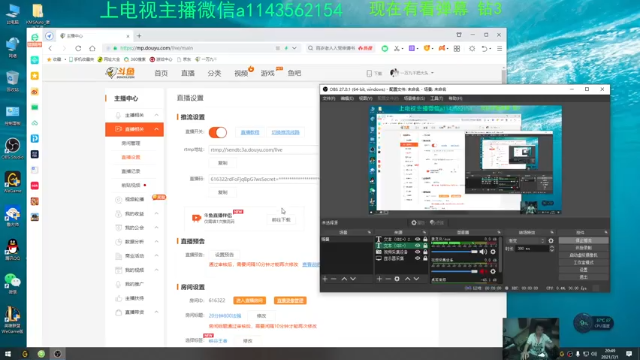Unmute the red speaker icon of 视频采集设备 mixer channel
This screenshot has width=640, height=360.
(483, 271)
